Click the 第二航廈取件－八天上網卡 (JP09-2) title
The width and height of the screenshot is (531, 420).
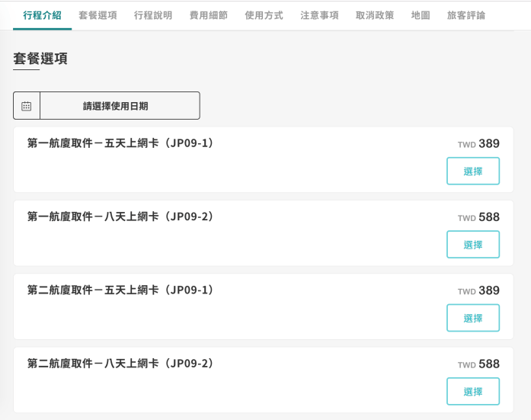(120, 363)
